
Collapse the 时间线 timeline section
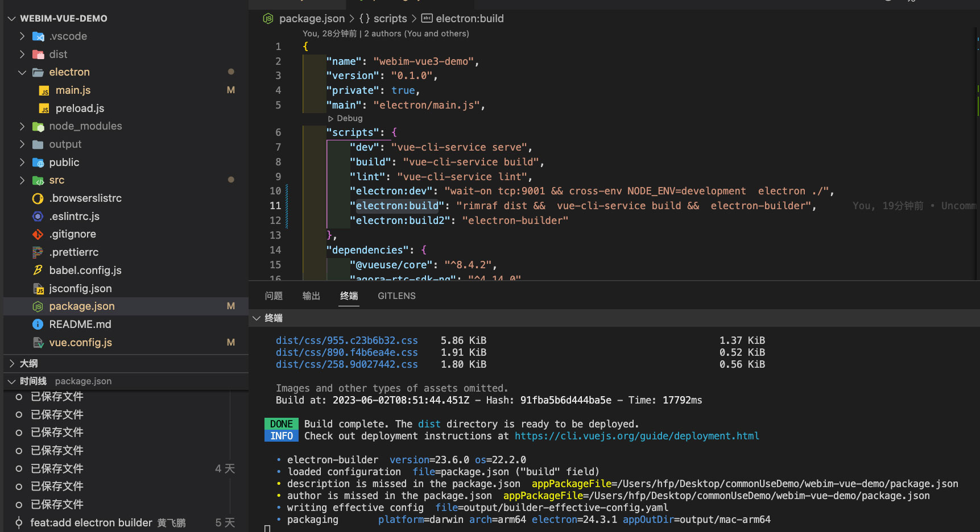(12, 381)
